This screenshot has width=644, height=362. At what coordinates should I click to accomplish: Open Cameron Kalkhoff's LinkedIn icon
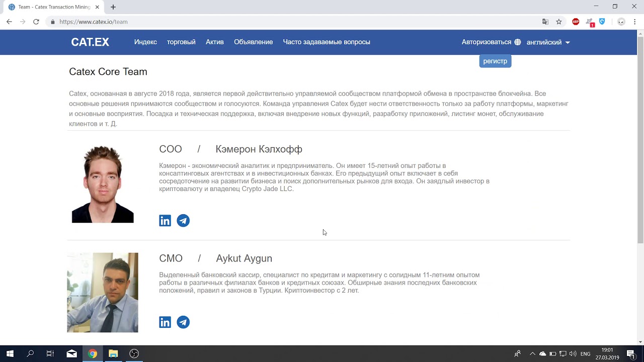coord(165,221)
